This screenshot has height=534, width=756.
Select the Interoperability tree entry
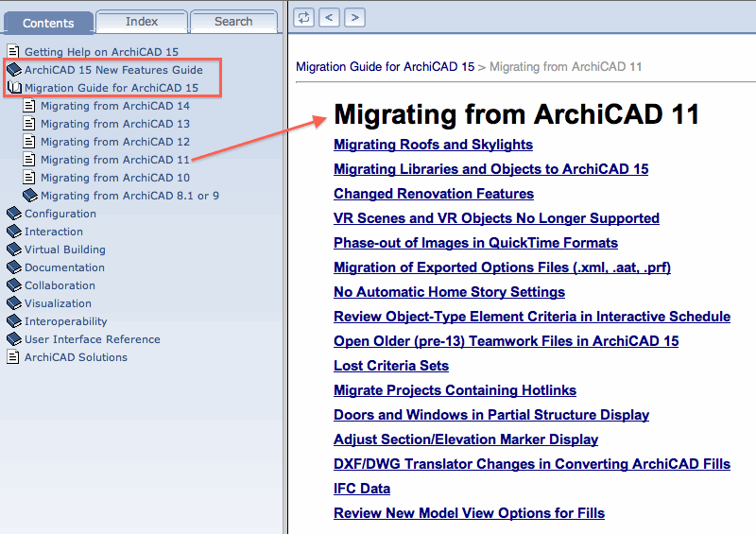point(65,320)
